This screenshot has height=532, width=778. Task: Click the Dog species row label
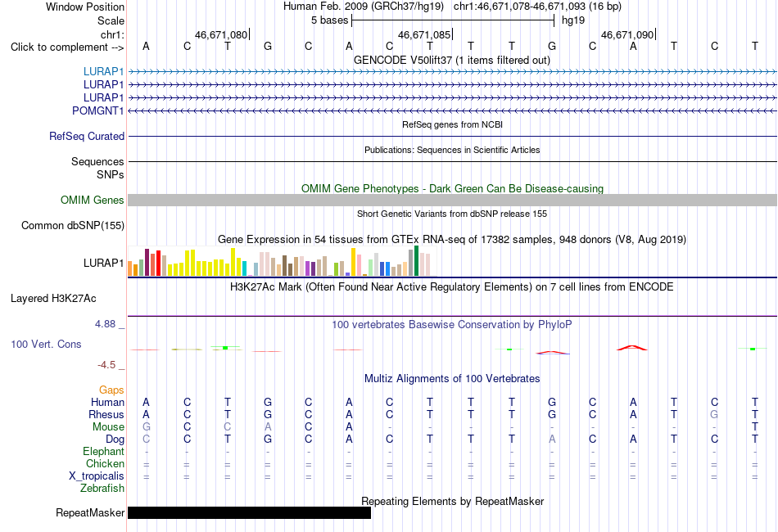point(115,440)
